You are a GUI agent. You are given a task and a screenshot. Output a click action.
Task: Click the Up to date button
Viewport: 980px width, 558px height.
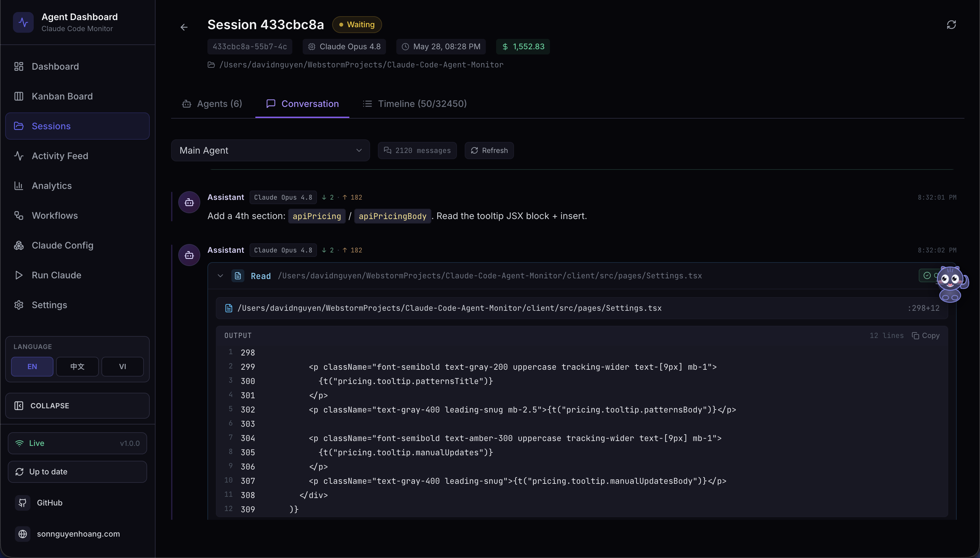(77, 472)
